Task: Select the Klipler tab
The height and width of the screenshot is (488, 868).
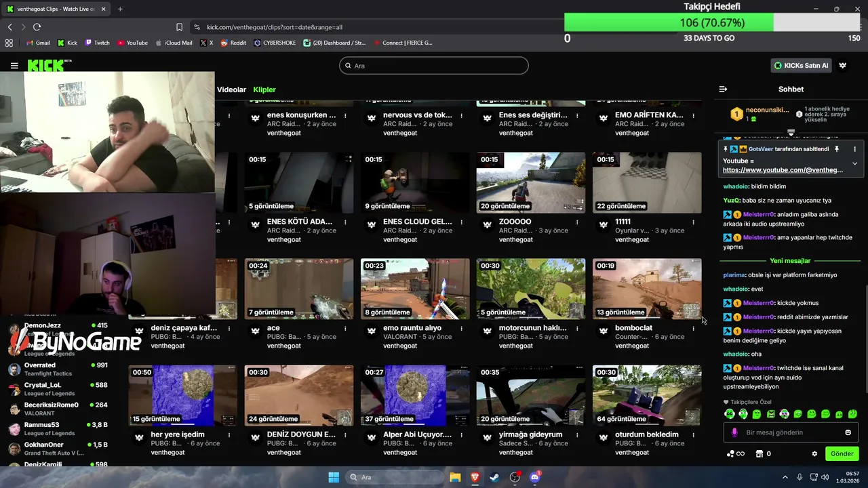Action: [x=264, y=89]
